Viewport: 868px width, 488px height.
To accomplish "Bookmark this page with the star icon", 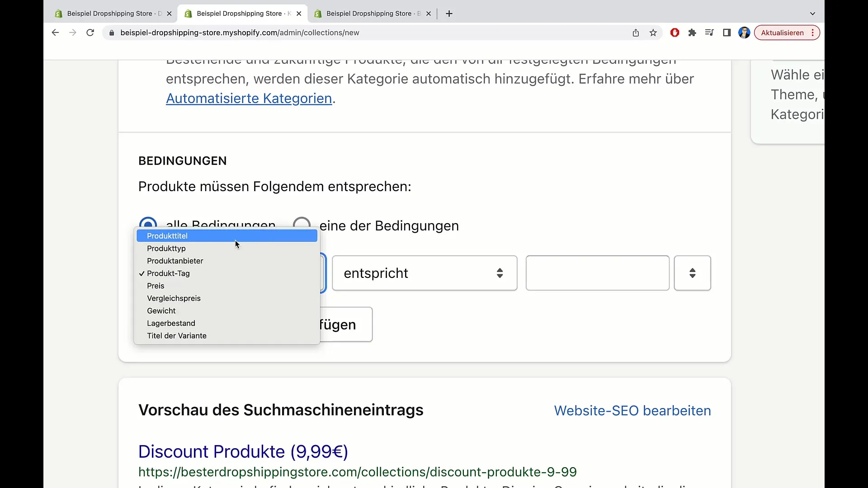I will 653,33.
